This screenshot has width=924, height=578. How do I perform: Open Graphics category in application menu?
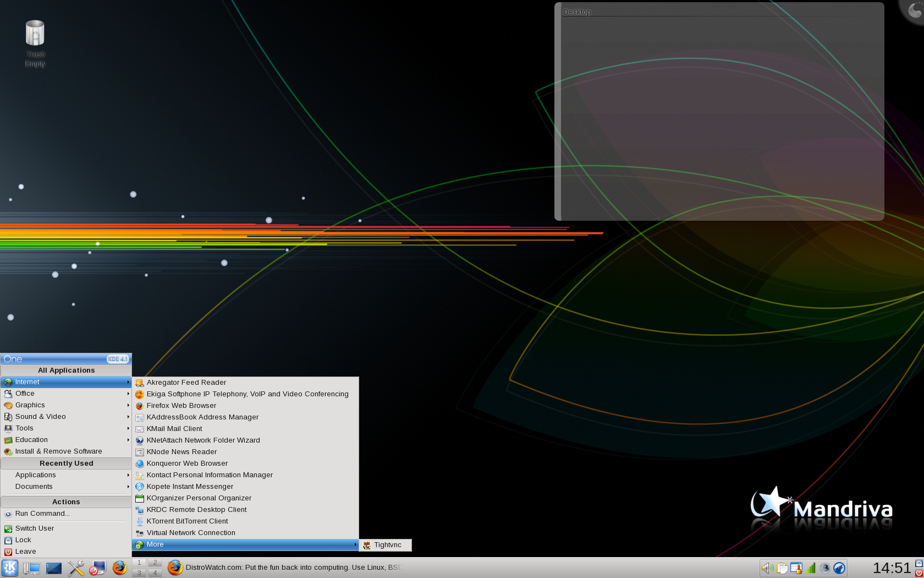pyautogui.click(x=66, y=405)
